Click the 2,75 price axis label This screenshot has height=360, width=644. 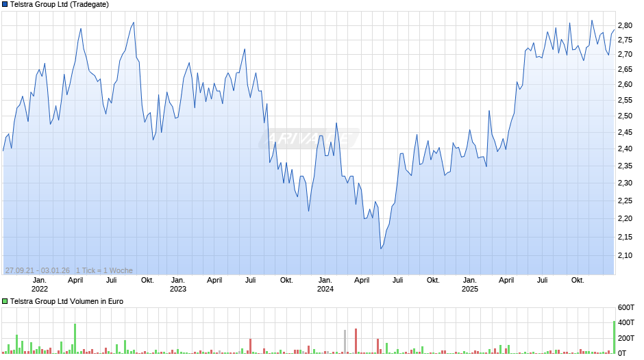tap(625, 40)
